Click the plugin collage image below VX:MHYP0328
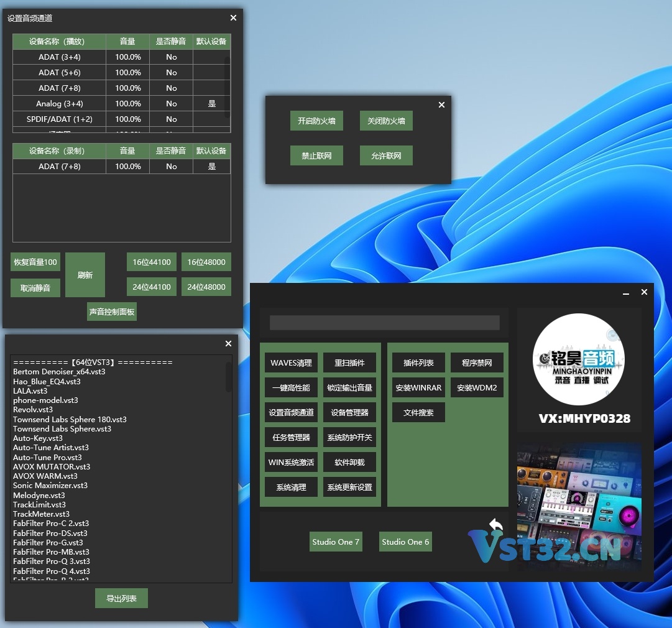 coord(579,506)
